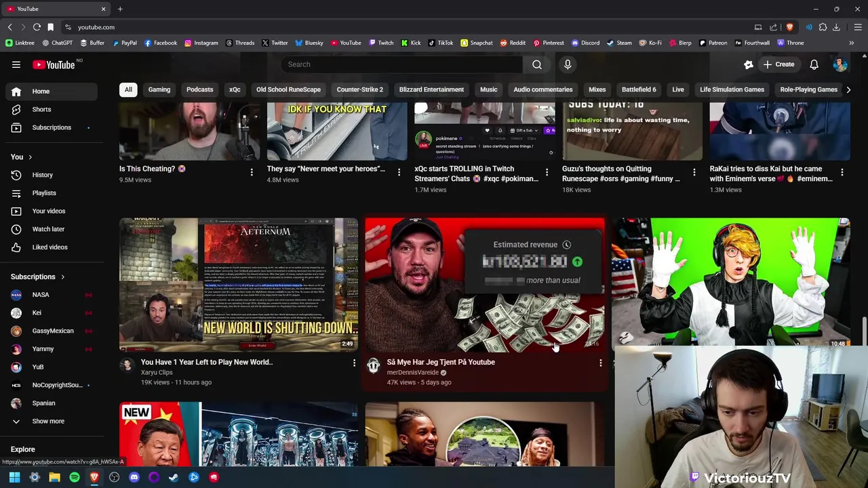This screenshot has width=868, height=488.
Task: Select the Gaming filter chip
Action: 159,89
